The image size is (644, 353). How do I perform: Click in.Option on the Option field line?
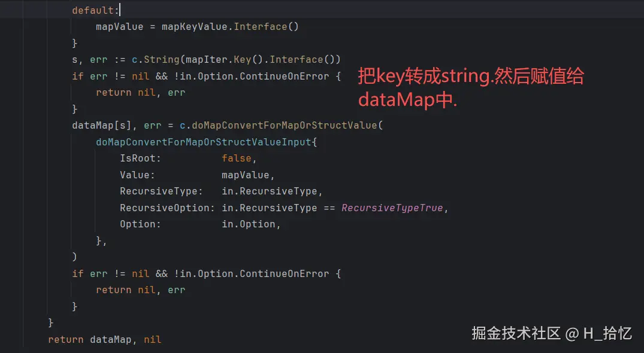(x=249, y=224)
